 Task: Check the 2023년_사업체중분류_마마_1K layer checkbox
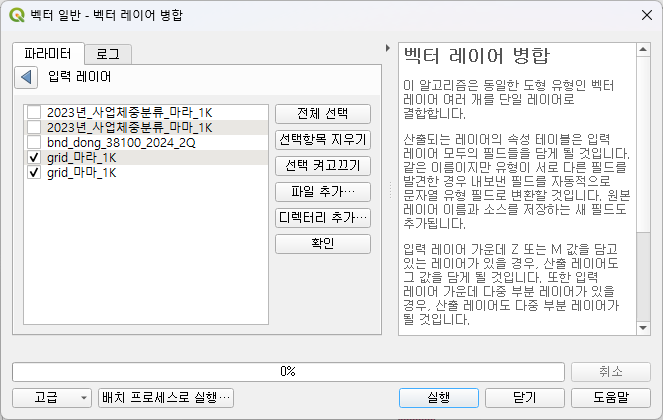(34, 127)
